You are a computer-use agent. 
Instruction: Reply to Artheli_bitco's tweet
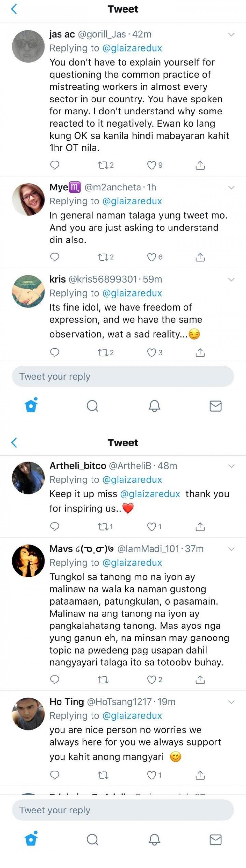[55, 526]
